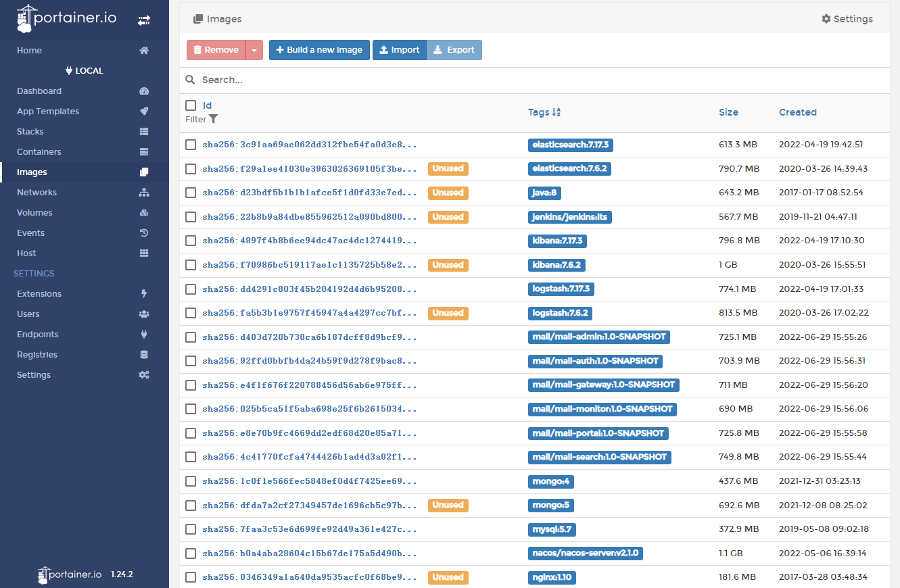The width and height of the screenshot is (900, 588).
Task: Sort by the Size column header
Action: point(728,112)
